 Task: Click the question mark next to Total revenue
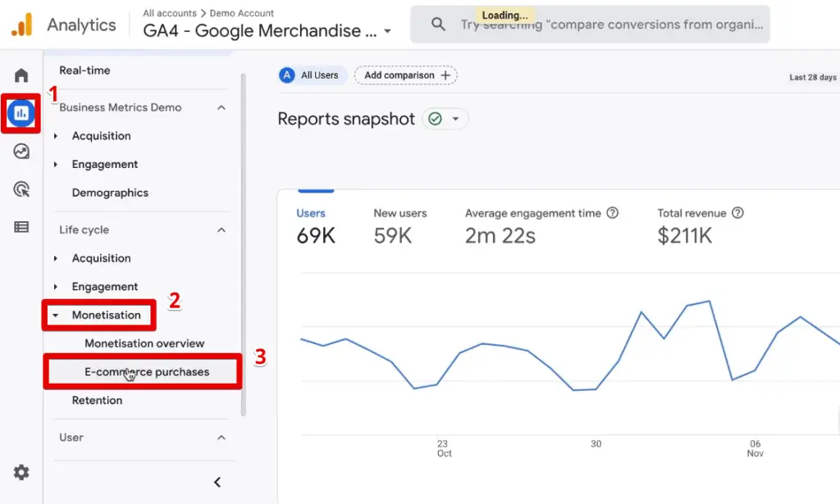coord(737,212)
